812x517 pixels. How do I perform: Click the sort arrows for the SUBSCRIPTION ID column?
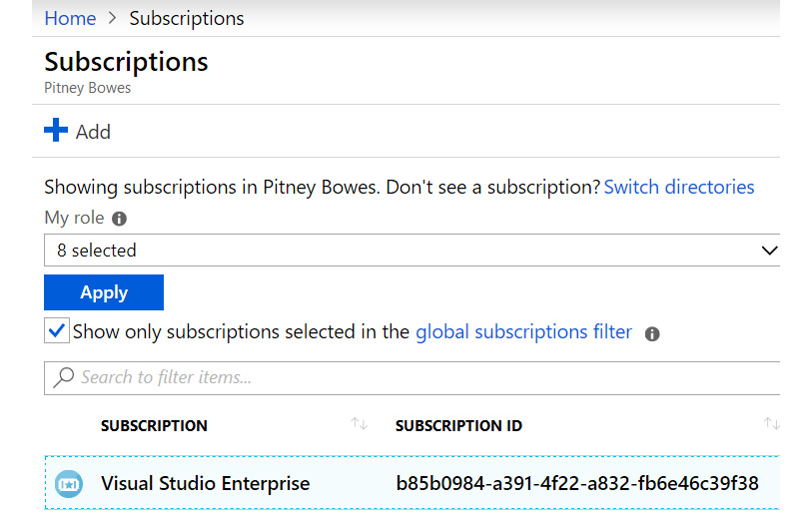771,425
